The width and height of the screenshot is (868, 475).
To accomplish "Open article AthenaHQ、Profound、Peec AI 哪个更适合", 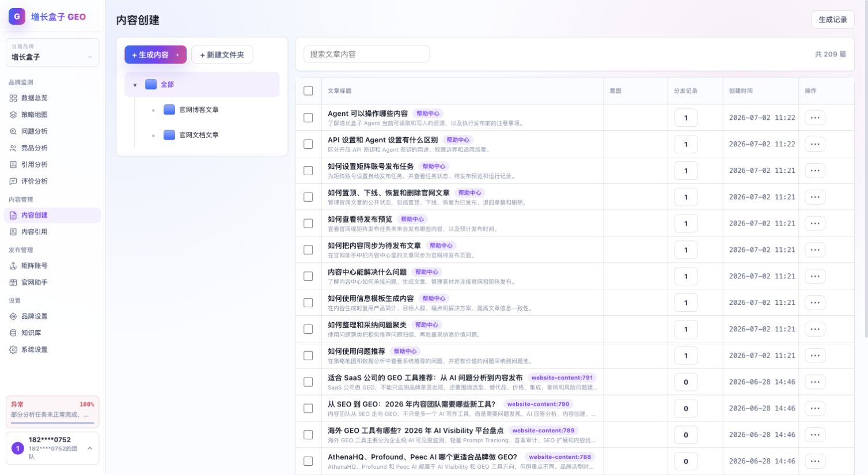I will point(422,457).
